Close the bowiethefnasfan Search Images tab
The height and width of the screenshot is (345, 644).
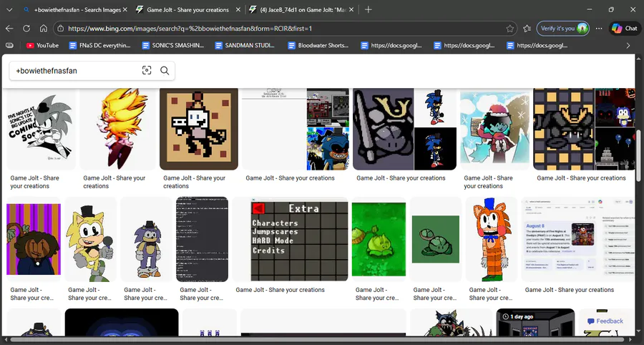[125, 9]
